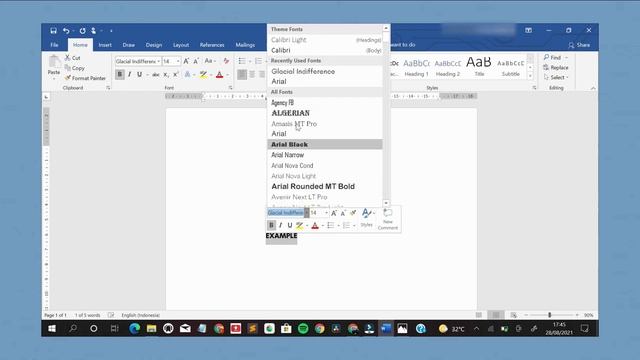This screenshot has height=360, width=640.
Task: Open the ribbon font size dropdown
Action: click(178, 61)
